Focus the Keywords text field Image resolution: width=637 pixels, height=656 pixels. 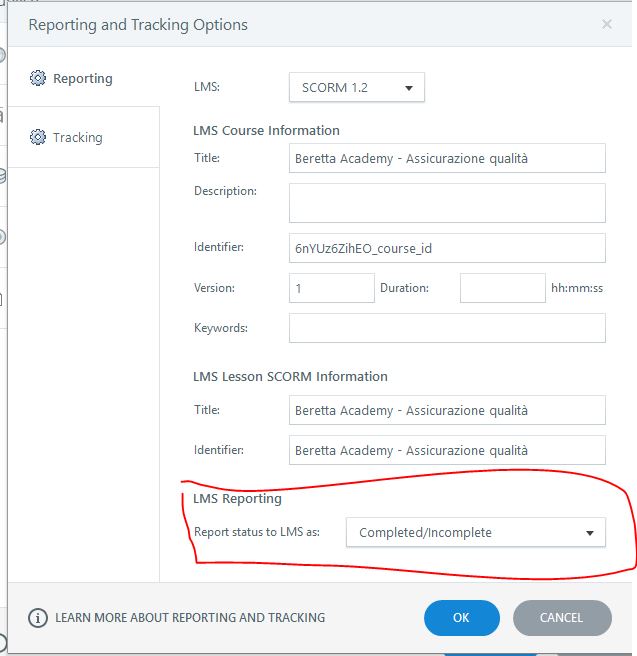(x=447, y=328)
